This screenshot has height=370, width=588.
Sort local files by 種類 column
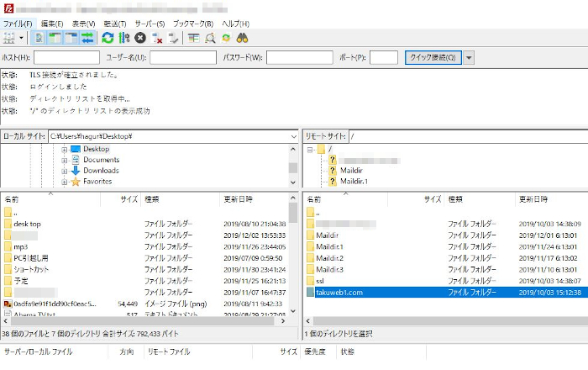tap(181, 199)
